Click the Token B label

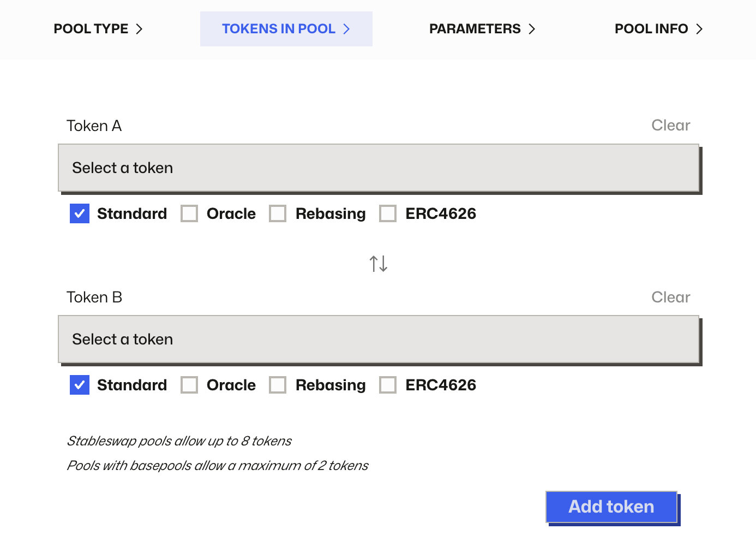[94, 297]
